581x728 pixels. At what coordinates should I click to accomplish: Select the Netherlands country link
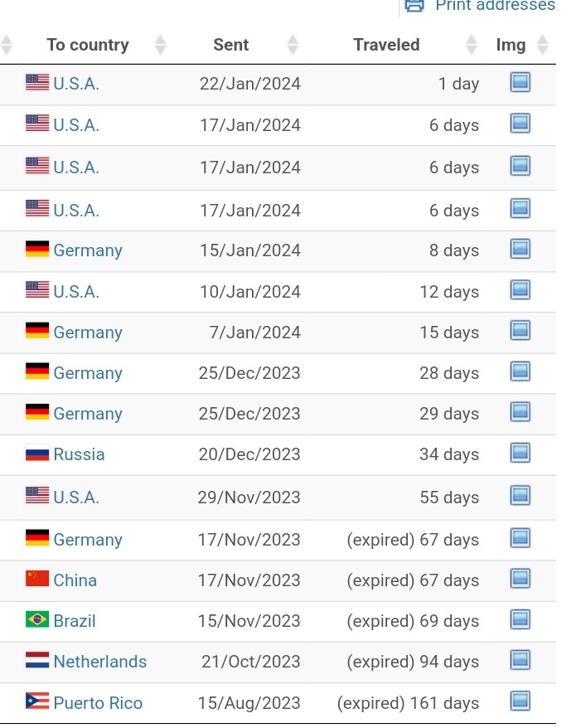(x=99, y=662)
